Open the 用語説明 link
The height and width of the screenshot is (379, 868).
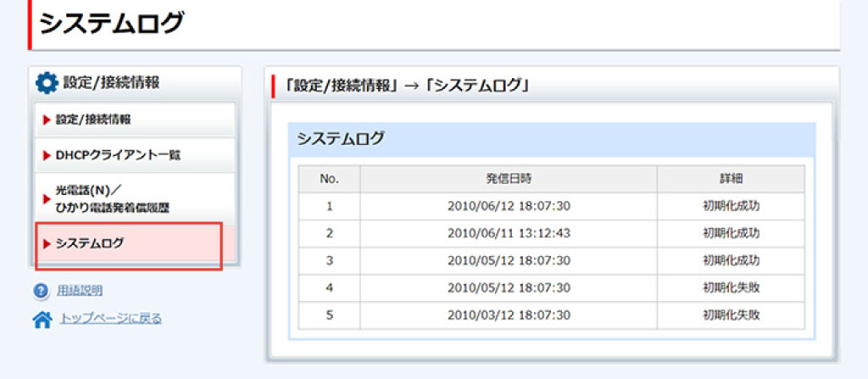click(80, 291)
